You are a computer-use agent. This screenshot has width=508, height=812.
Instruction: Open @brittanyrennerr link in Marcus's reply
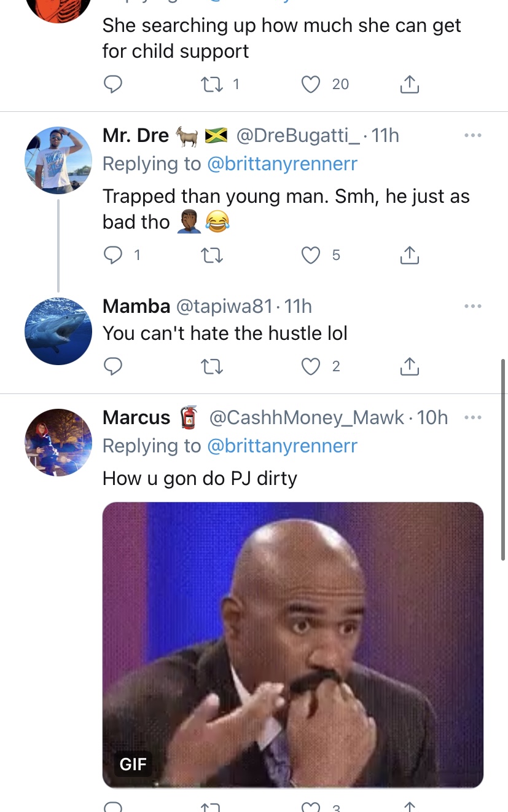[x=283, y=446]
